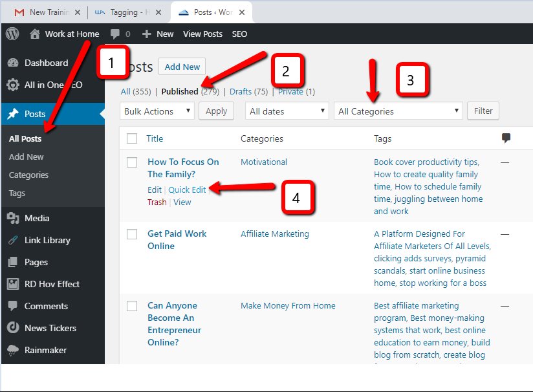Click View under How To Focus post
The image size is (533, 392).
coord(182,202)
